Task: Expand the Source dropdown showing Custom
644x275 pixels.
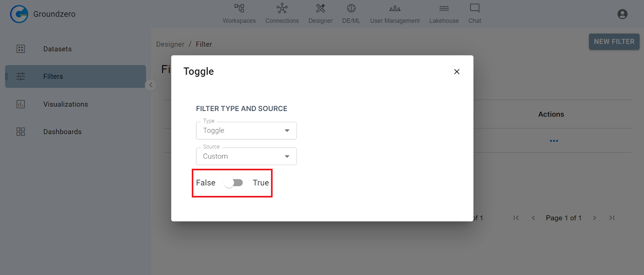Action: (x=246, y=156)
